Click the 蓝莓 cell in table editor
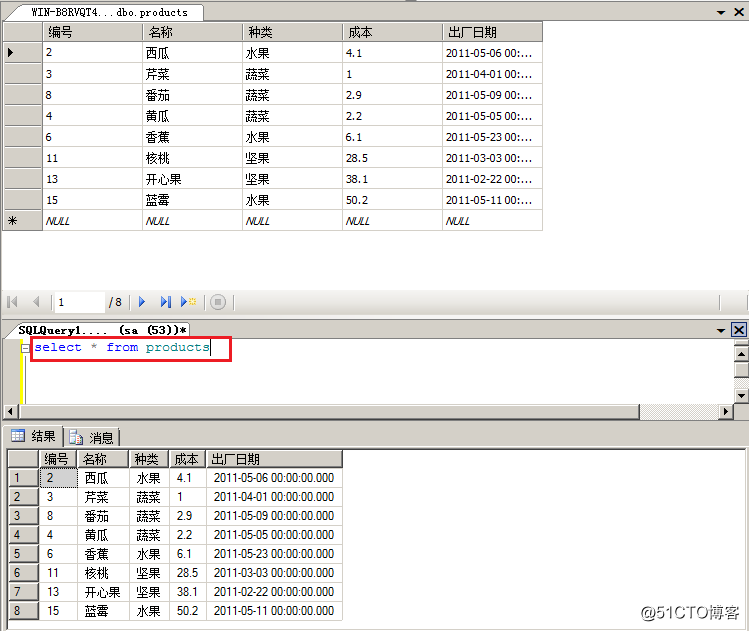The height and width of the screenshot is (631, 749). click(x=193, y=200)
